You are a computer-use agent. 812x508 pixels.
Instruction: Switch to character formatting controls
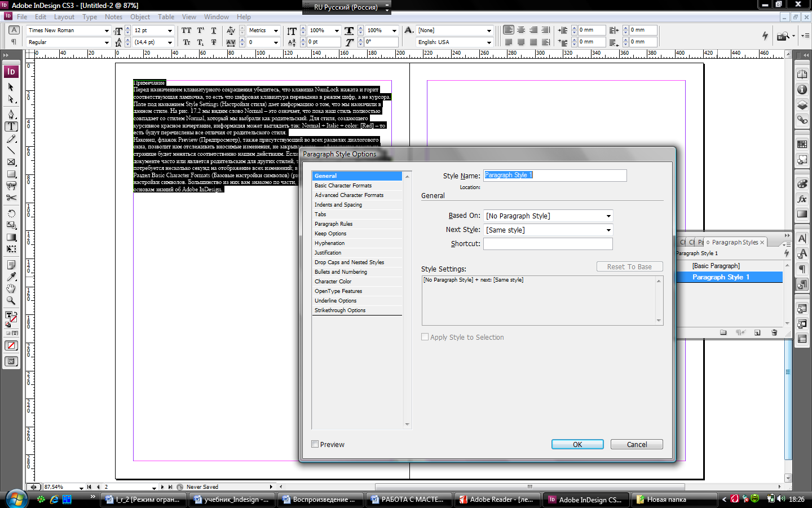tap(14, 30)
